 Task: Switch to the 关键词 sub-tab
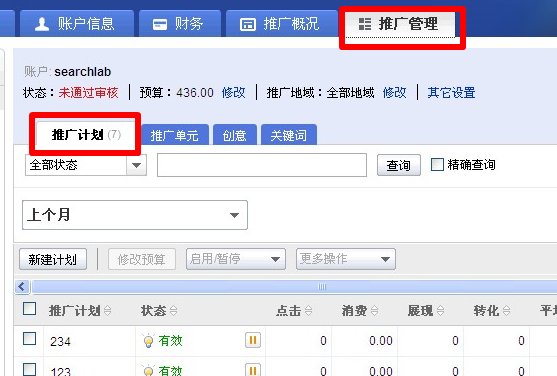288,135
